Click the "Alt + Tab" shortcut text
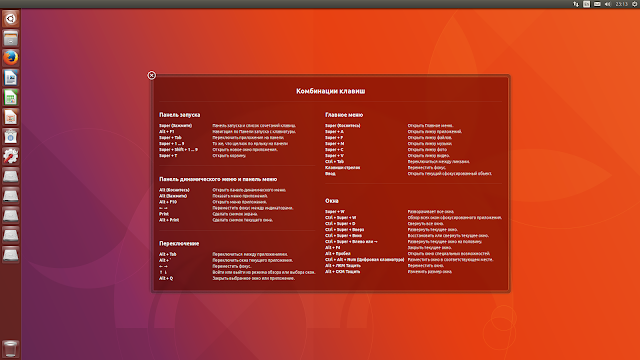Image resolution: width=640 pixels, height=360 pixels. (168, 254)
